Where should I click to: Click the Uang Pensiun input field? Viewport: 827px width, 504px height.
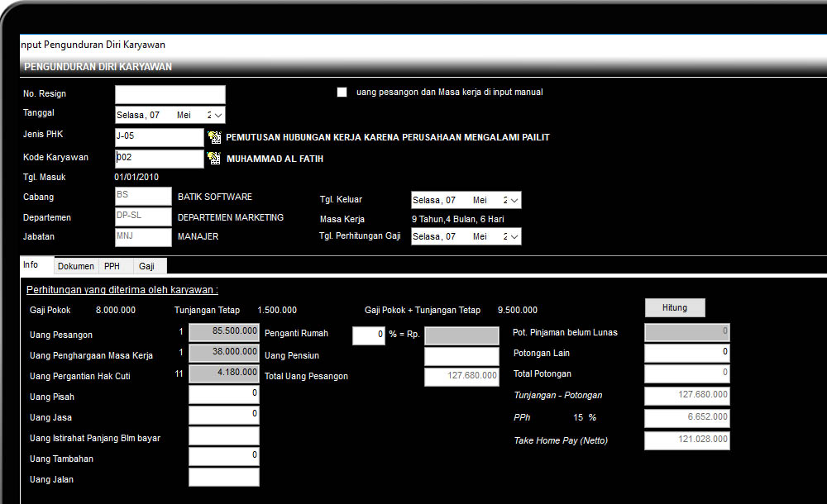click(462, 357)
